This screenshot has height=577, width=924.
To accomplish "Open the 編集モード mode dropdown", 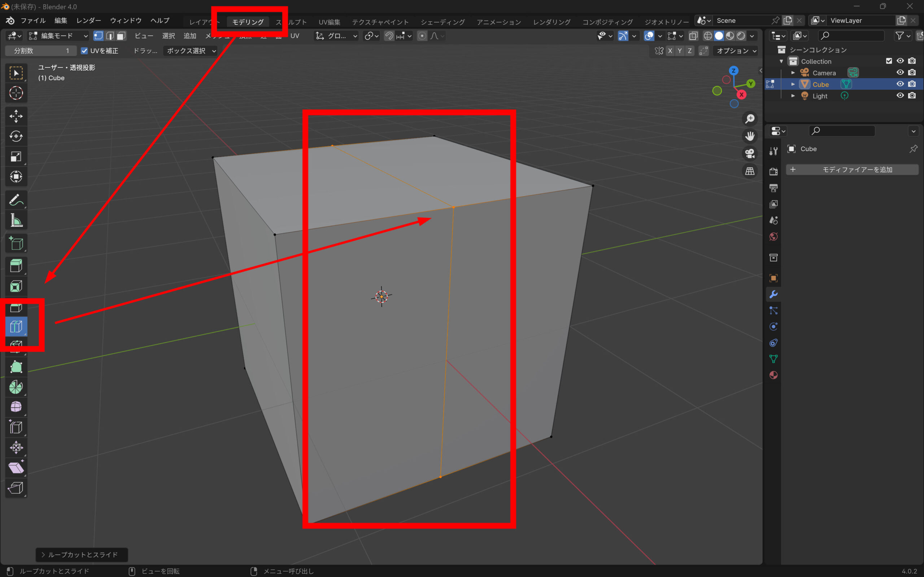I will (58, 36).
